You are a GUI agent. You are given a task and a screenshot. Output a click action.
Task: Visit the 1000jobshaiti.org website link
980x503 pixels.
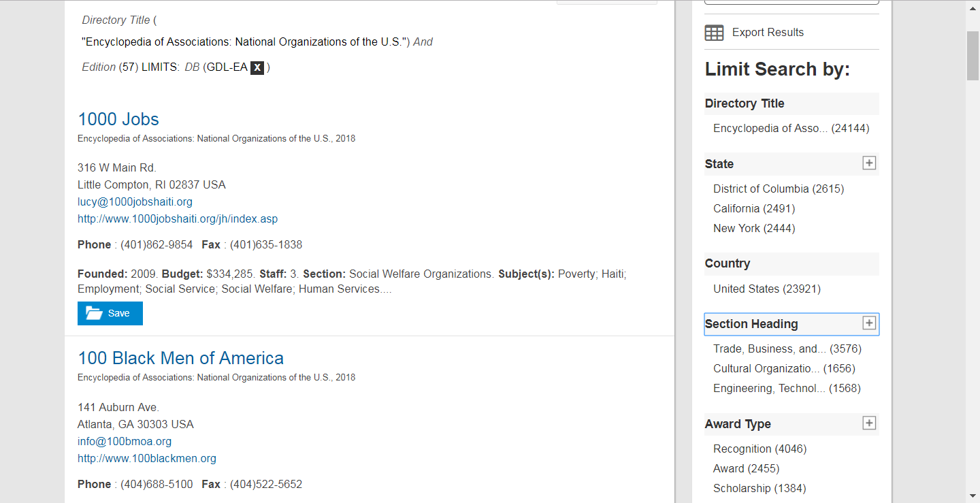click(178, 218)
